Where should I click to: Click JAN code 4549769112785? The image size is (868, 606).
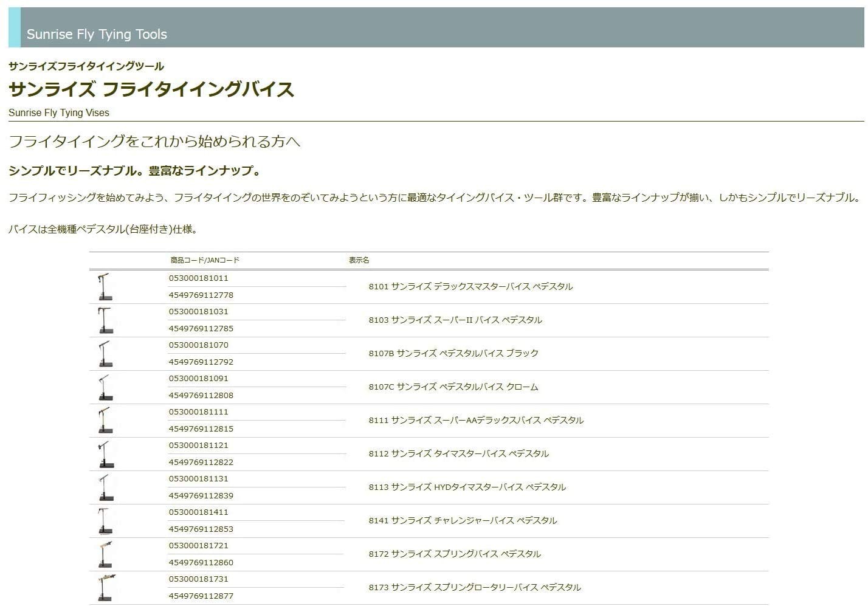[x=201, y=329]
